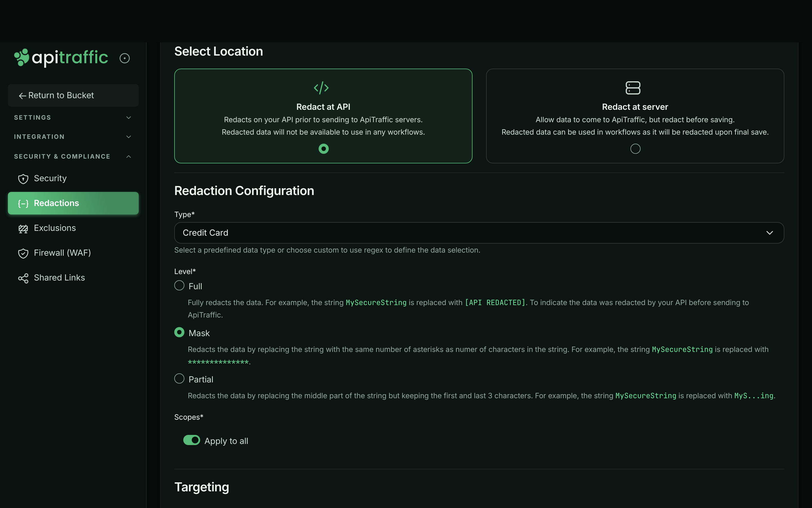The image size is (812, 508).
Task: Click the Firewall shield-check icon
Action: (23, 253)
